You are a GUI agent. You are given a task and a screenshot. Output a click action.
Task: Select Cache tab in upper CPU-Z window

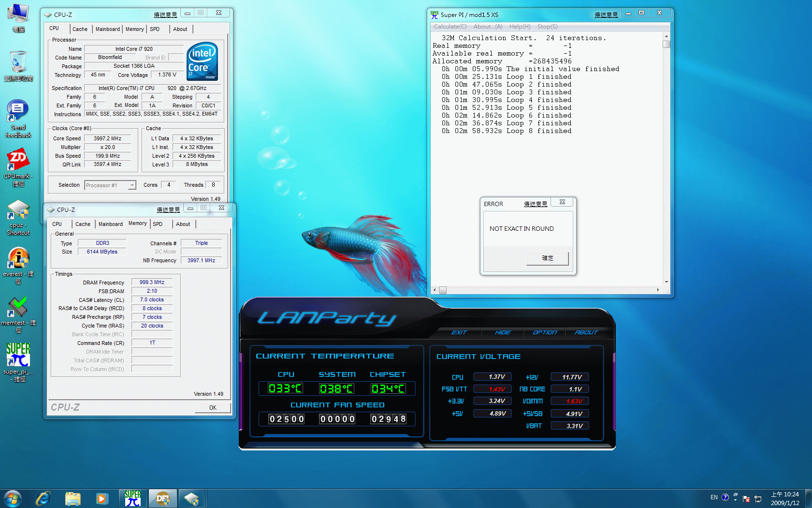pyautogui.click(x=80, y=29)
